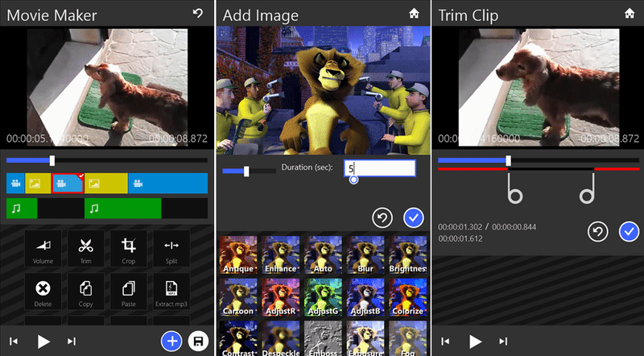Apply the Antique filter thumbnail
The image size is (644, 356).
pos(237,254)
